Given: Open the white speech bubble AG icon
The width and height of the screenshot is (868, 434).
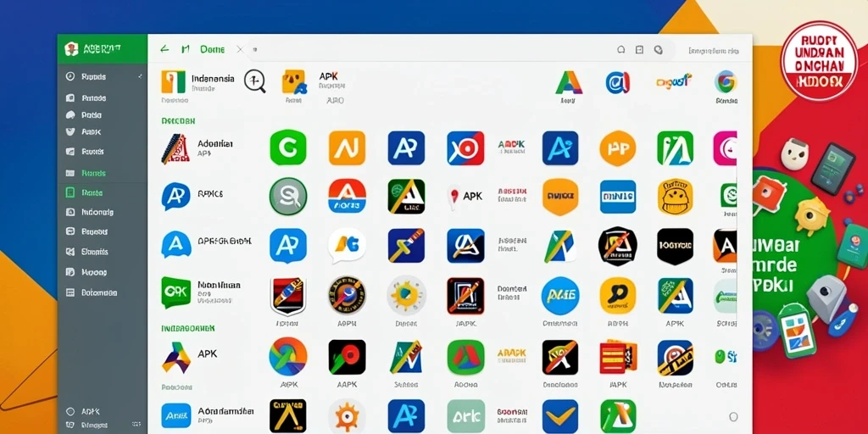Looking at the screenshot, I should tap(347, 246).
